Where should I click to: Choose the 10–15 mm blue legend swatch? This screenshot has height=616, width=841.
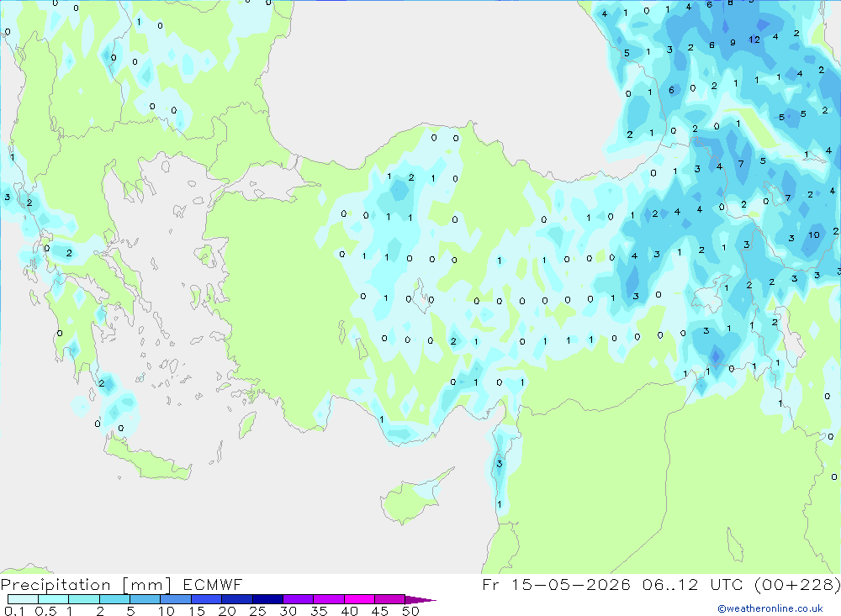[x=176, y=599]
